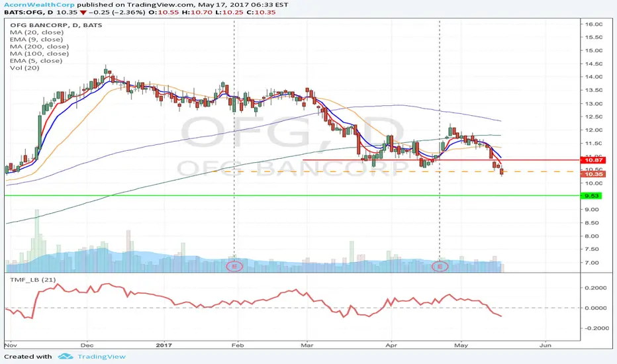Click the 'Created with' footer text

pyautogui.click(x=28, y=357)
